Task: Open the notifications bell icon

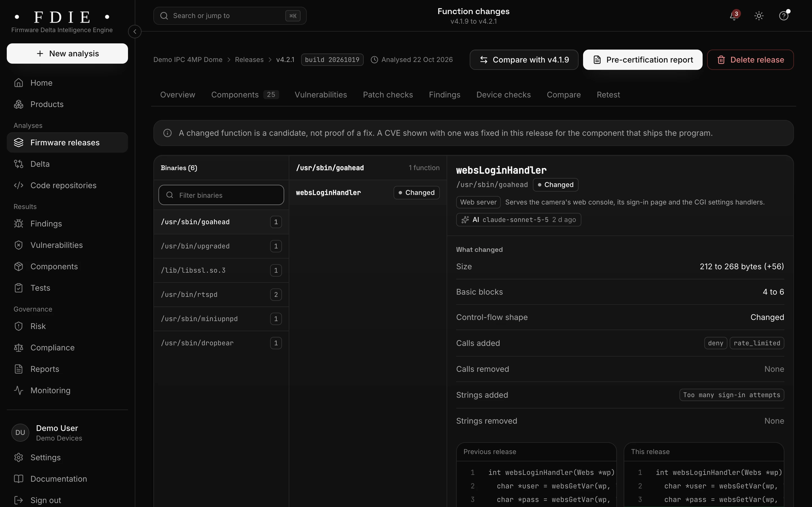Action: click(x=734, y=16)
